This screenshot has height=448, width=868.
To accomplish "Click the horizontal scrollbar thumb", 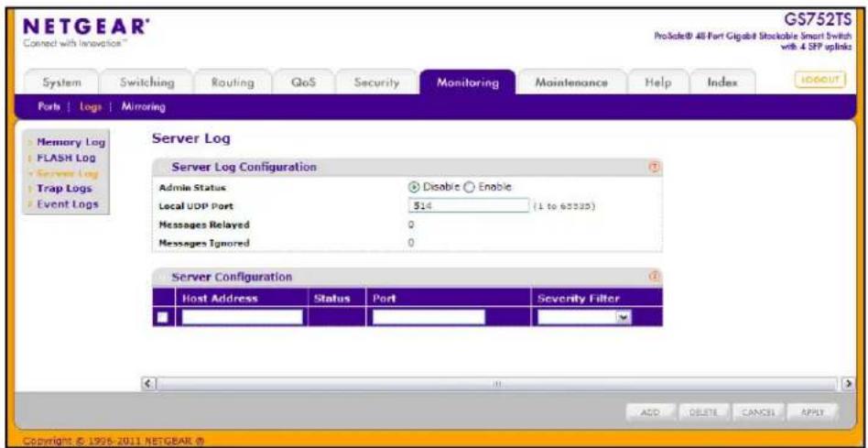I will pyautogui.click(x=497, y=383).
